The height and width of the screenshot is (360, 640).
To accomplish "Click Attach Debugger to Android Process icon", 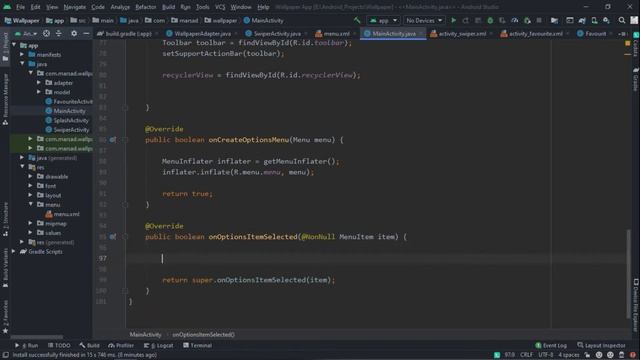I will [x=527, y=20].
